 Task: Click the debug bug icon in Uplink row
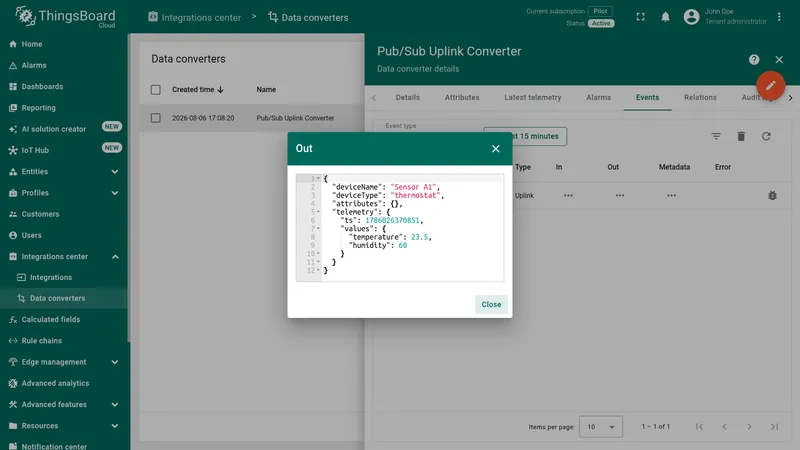[772, 195]
